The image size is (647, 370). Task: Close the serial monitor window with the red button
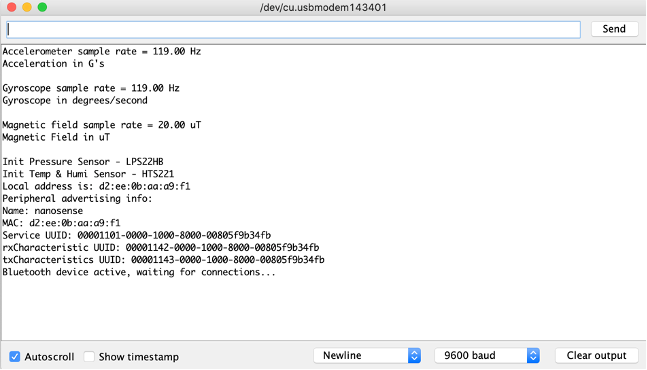tap(12, 7)
